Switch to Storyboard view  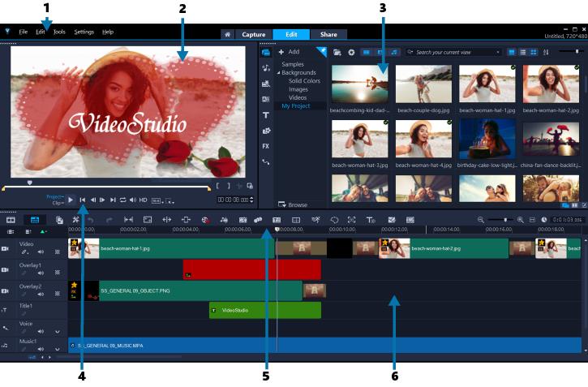coord(11,220)
